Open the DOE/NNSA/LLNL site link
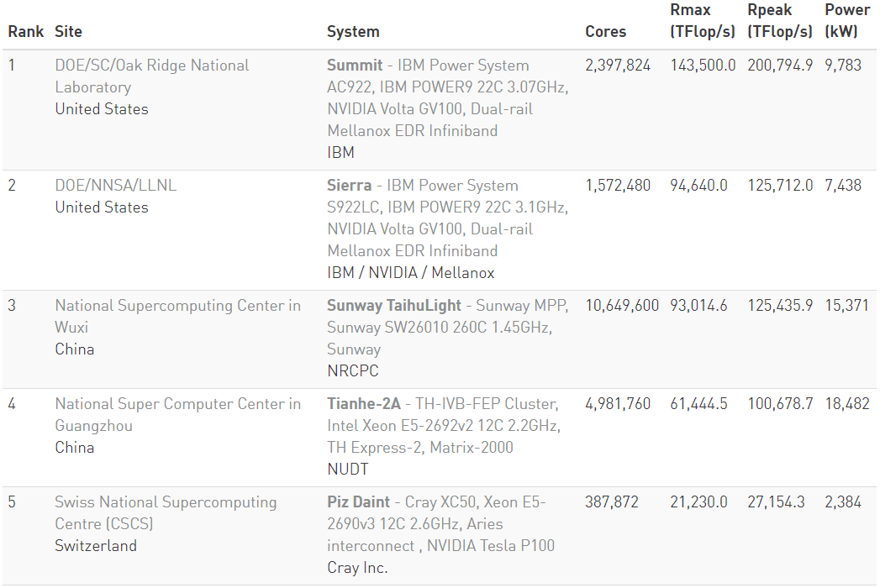Image resolution: width=880 pixels, height=588 pixels. tap(116, 185)
